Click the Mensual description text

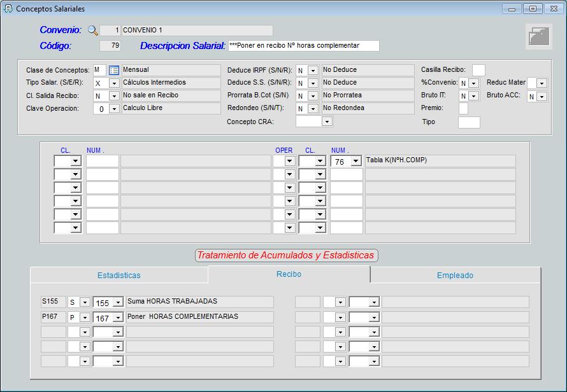136,69
